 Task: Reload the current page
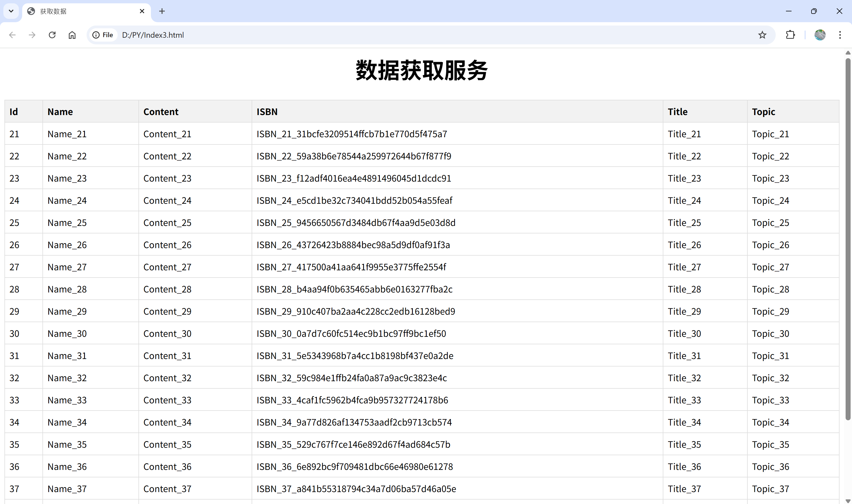(x=52, y=35)
